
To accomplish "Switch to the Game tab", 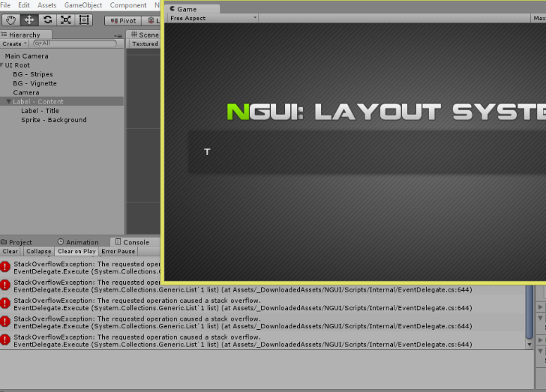I will [192, 9].
